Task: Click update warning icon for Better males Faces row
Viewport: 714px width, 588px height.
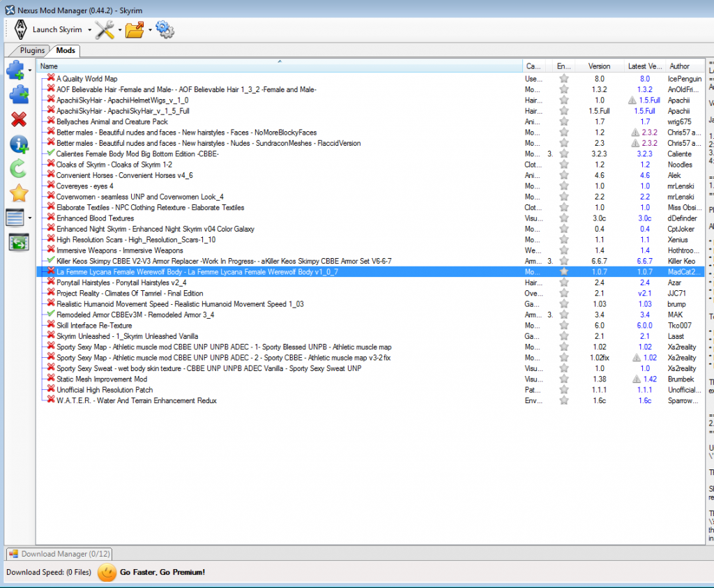Action: pos(635,133)
